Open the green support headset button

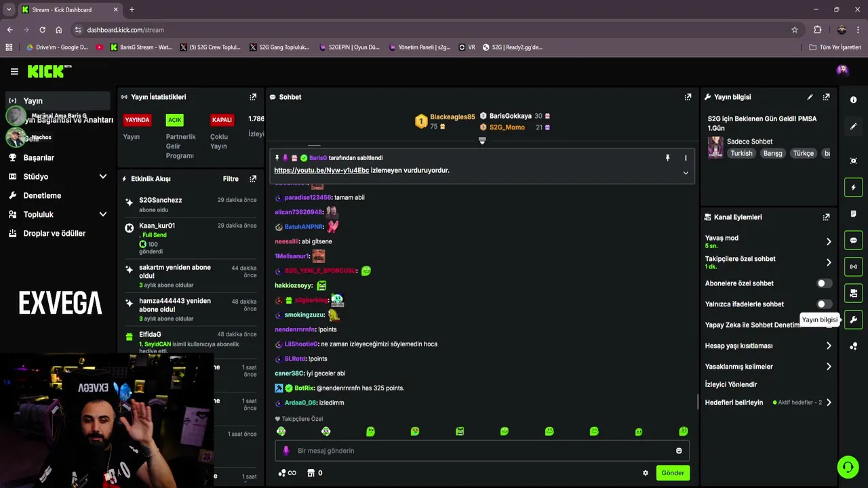click(848, 467)
